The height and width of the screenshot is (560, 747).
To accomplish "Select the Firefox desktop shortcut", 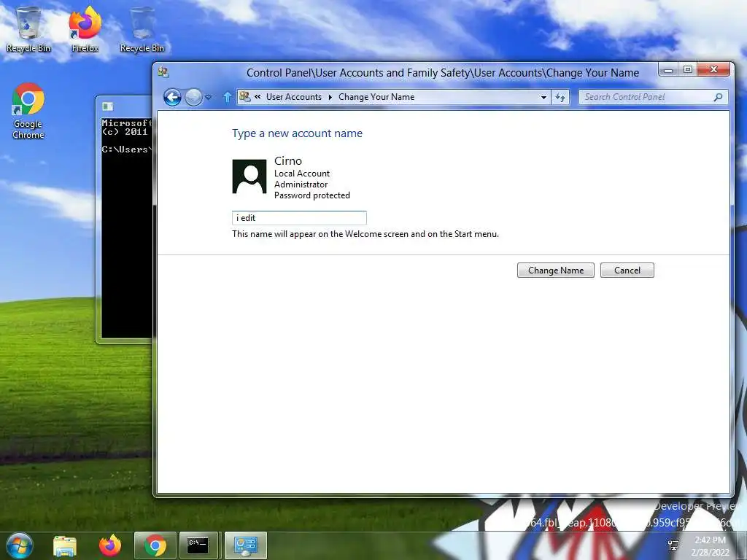I will [x=85, y=29].
